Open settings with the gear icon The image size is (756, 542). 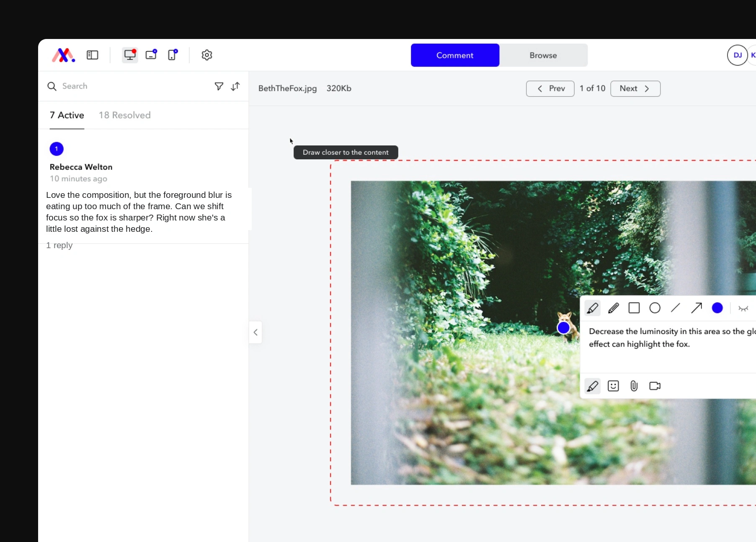[207, 55]
